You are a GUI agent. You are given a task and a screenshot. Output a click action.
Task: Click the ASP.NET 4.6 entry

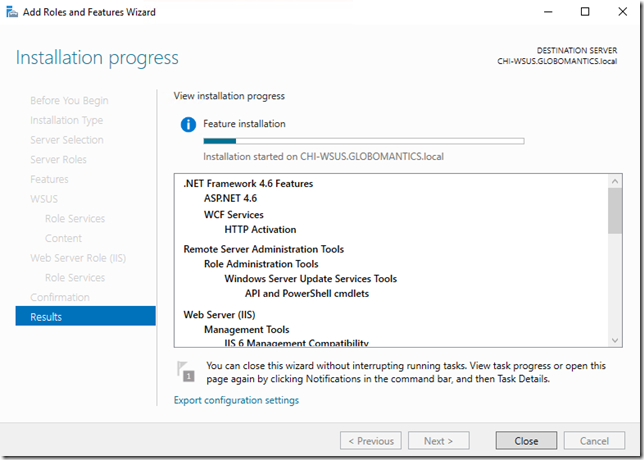click(x=230, y=198)
